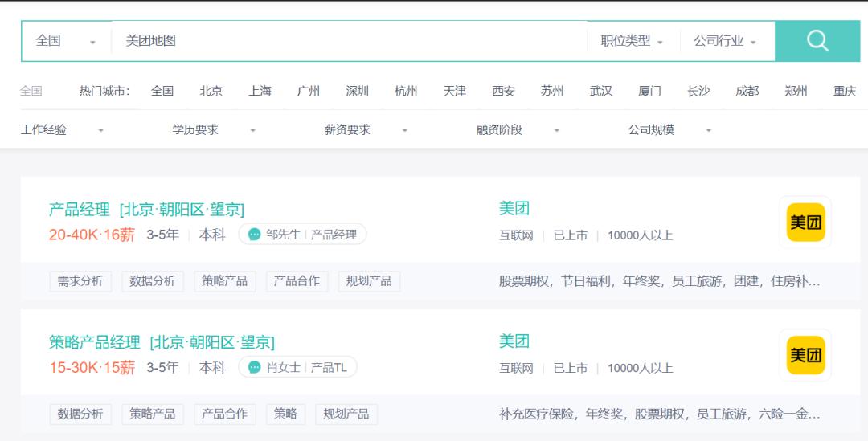
Task: Open the 全国 region dropdown in search bar
Action: click(65, 41)
